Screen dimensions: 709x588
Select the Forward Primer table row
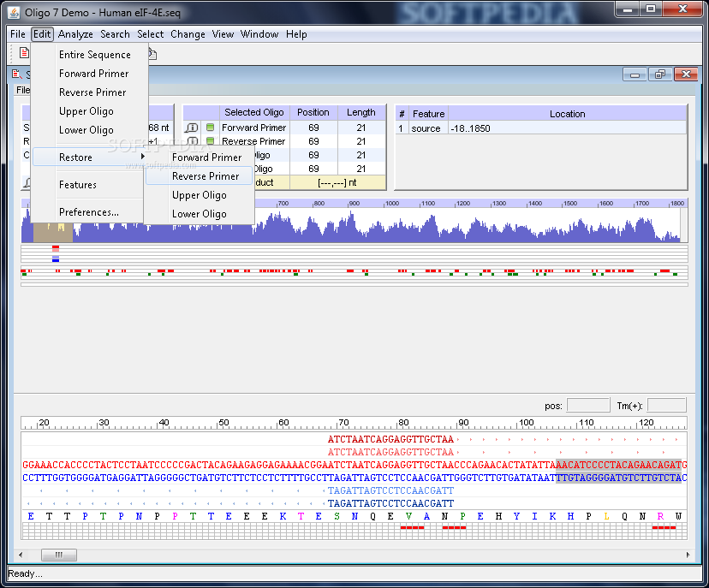(284, 128)
